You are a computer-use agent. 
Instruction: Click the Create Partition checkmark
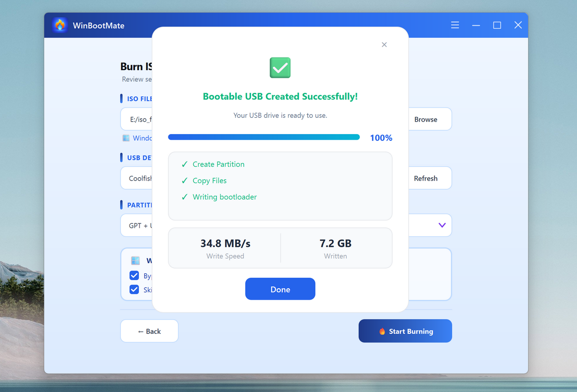pos(185,164)
